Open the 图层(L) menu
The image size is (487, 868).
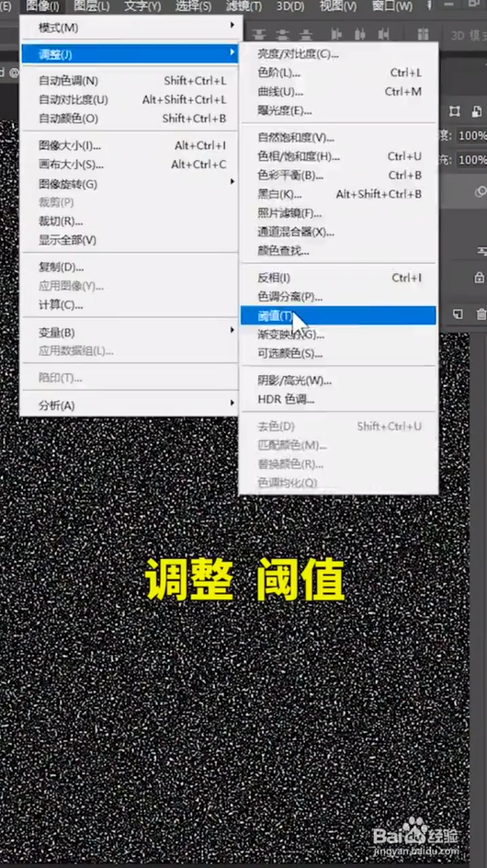[91, 6]
